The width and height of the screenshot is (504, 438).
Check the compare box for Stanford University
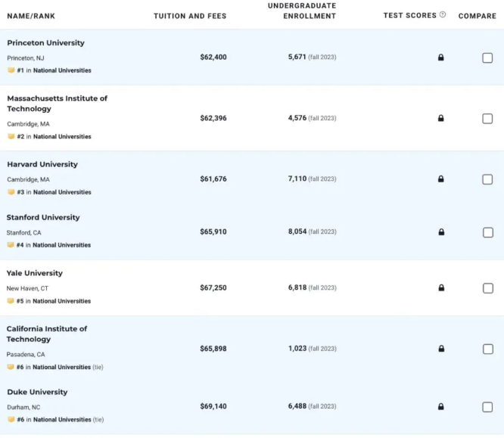(x=488, y=232)
